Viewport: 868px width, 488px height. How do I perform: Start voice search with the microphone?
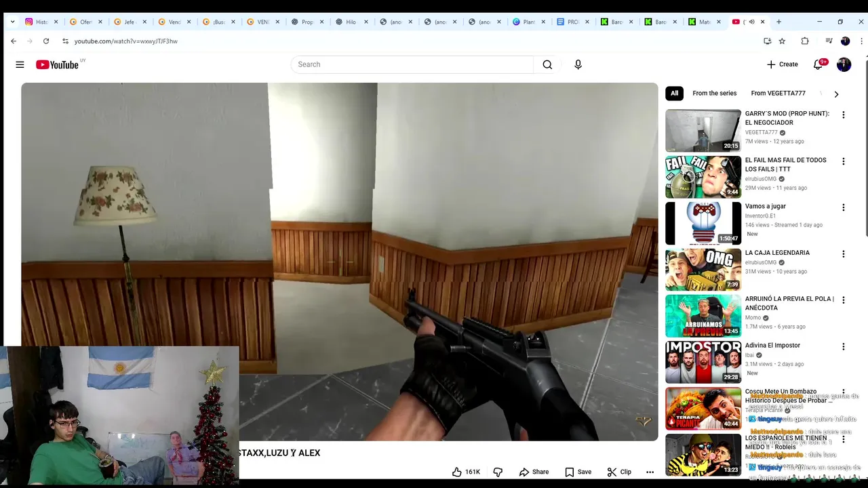[x=578, y=64]
